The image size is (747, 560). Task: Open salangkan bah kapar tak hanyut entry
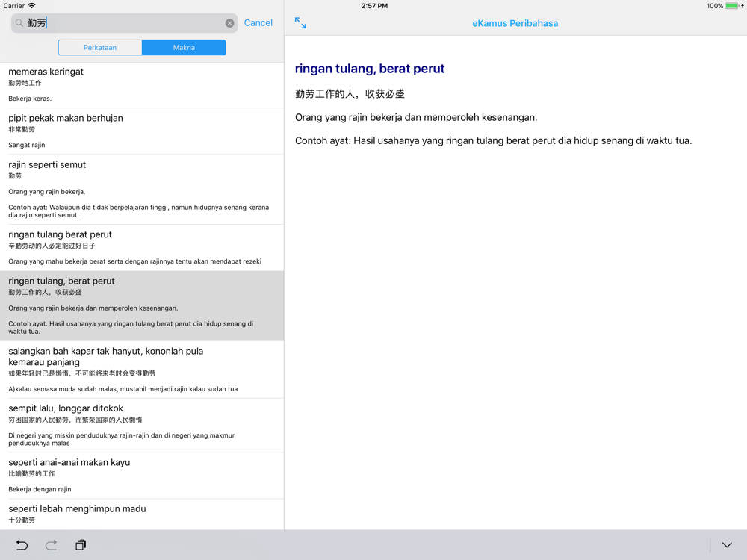click(142, 370)
